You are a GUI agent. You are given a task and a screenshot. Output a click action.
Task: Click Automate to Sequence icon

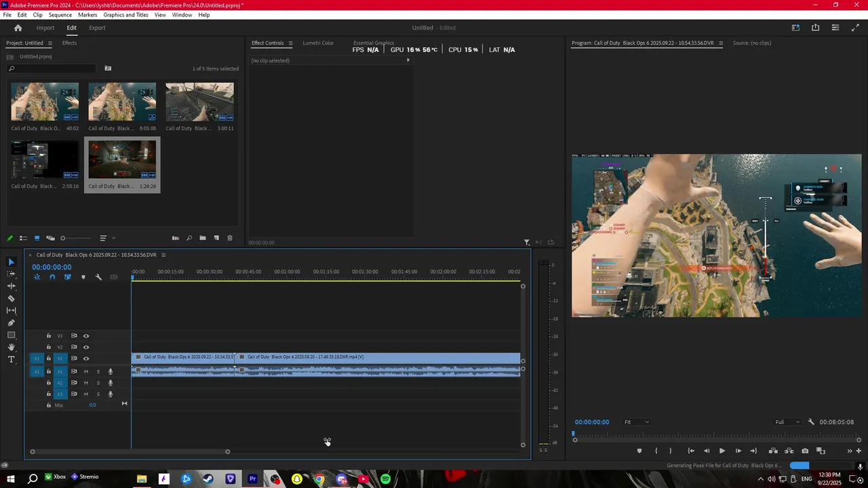click(176, 238)
